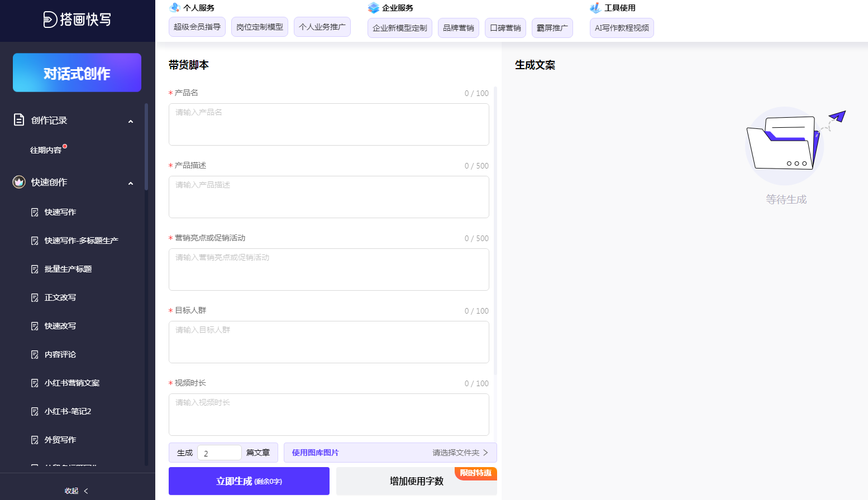
Task: Click the 快速创作 crown icon
Action: 18,182
